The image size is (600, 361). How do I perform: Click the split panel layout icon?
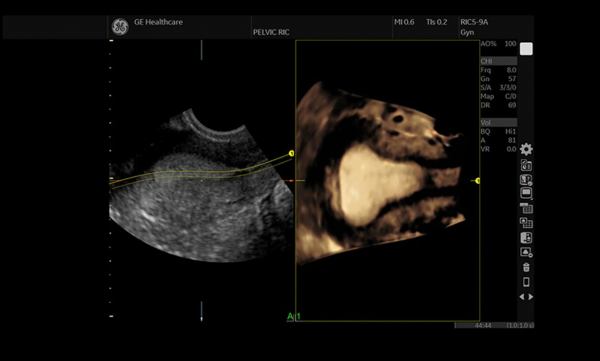point(526,238)
